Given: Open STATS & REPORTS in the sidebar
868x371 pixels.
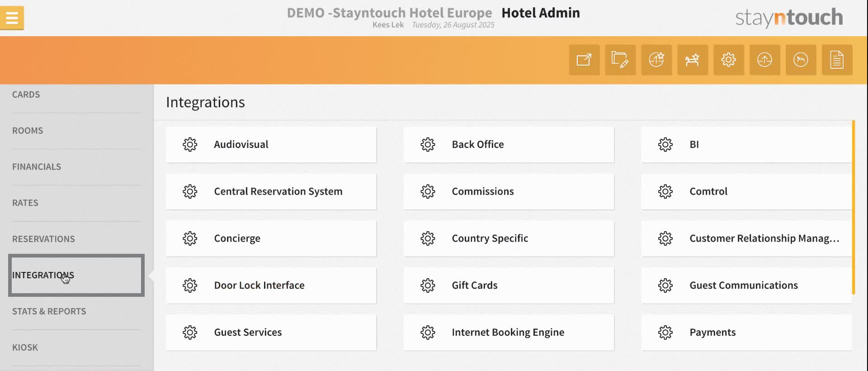Looking at the screenshot, I should (x=49, y=312).
